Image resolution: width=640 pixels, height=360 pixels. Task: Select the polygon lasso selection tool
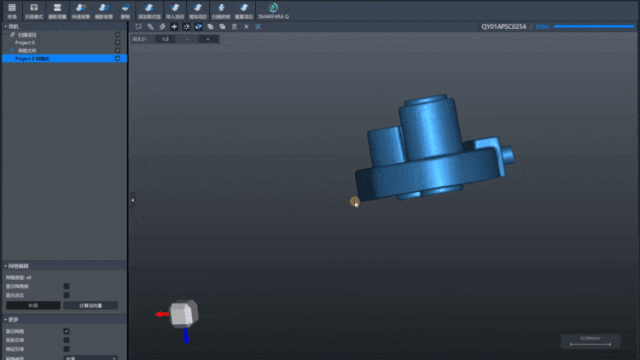tap(138, 27)
